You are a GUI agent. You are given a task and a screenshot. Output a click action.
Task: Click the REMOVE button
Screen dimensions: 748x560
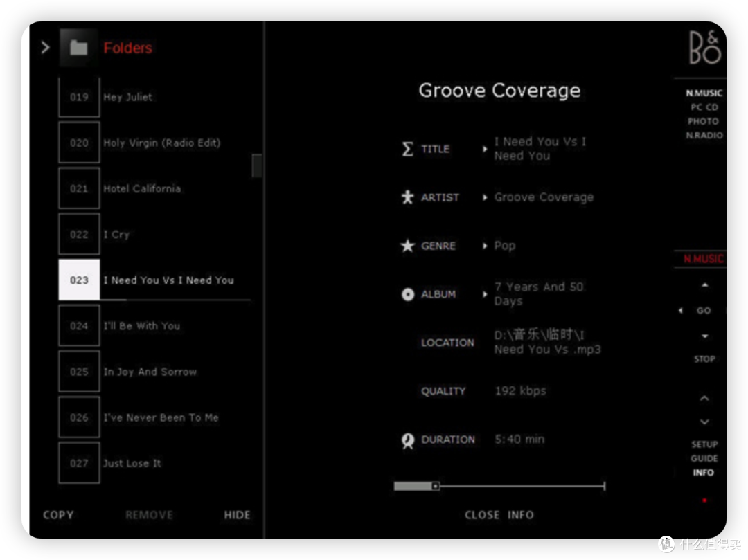[x=150, y=515]
